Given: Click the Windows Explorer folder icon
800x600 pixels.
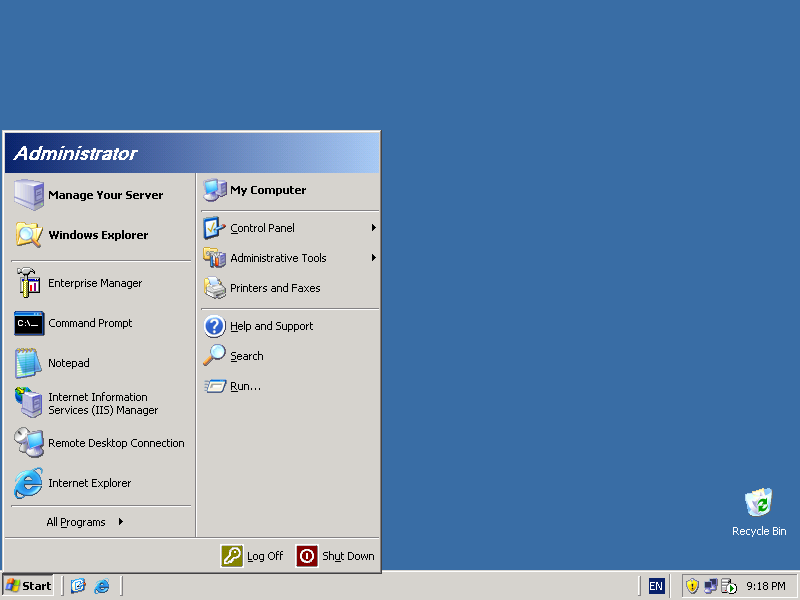Looking at the screenshot, I should [29, 235].
